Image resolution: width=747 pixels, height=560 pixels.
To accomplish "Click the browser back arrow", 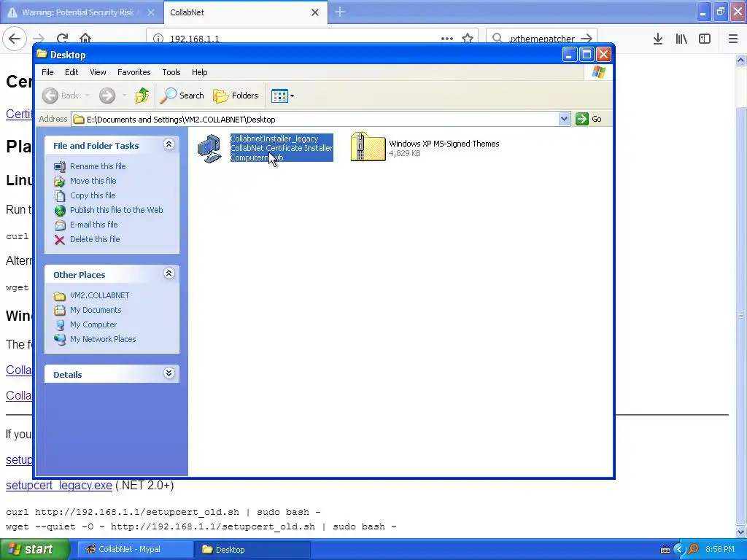I will point(15,39).
